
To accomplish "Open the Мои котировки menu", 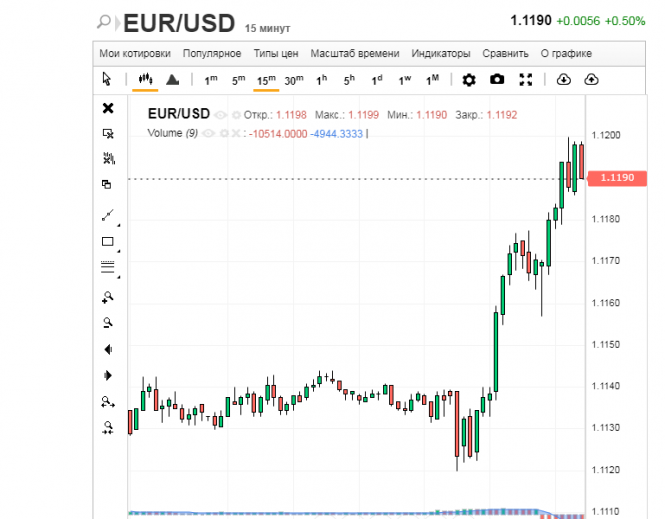I will [x=135, y=53].
